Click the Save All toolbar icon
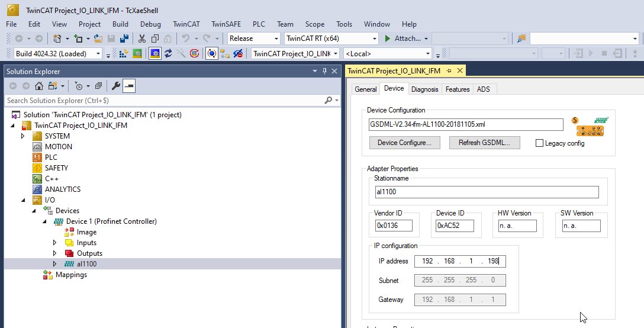The image size is (644, 328). (x=124, y=38)
